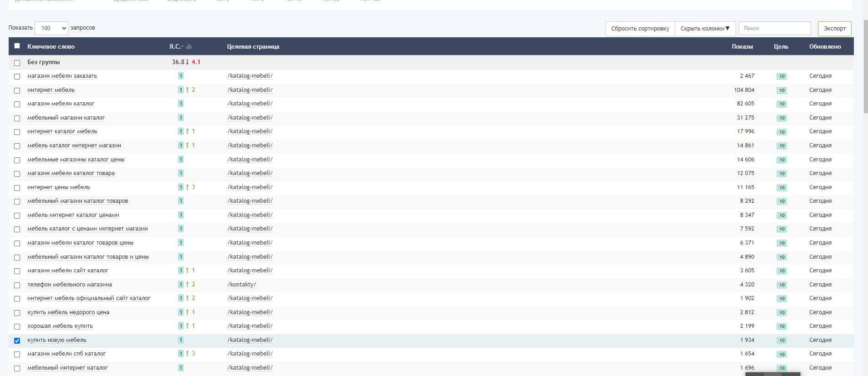
Task: Select the 'мебельный интернет каталог' checkbox
Action: (x=17, y=368)
